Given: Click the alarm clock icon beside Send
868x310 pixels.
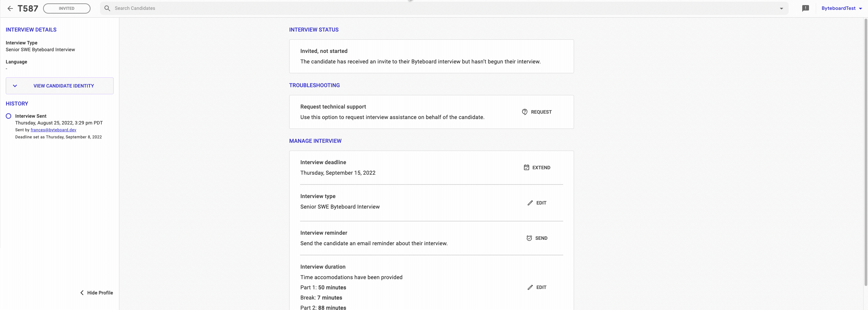Looking at the screenshot, I should point(529,238).
